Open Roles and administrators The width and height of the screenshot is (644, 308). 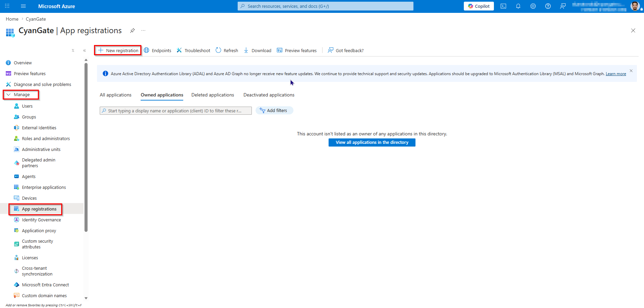[46, 138]
